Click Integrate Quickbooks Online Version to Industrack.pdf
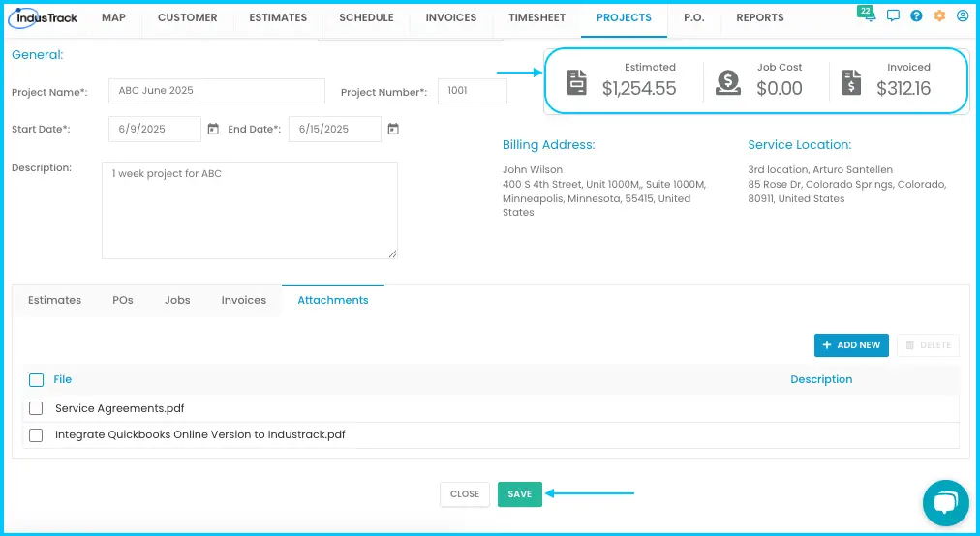 (x=200, y=434)
